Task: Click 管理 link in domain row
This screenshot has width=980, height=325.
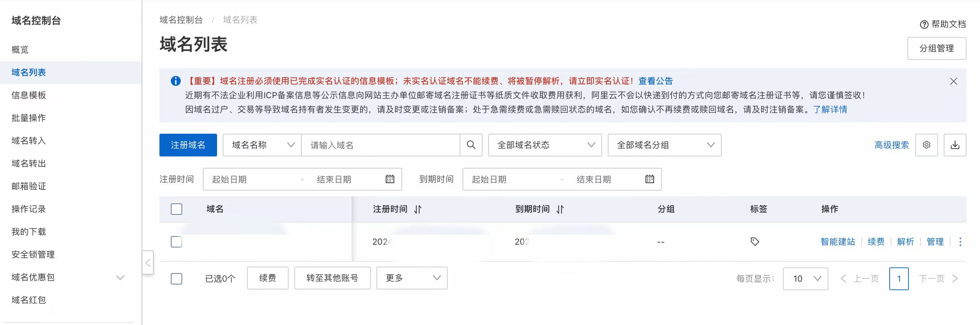Action: 935,242
